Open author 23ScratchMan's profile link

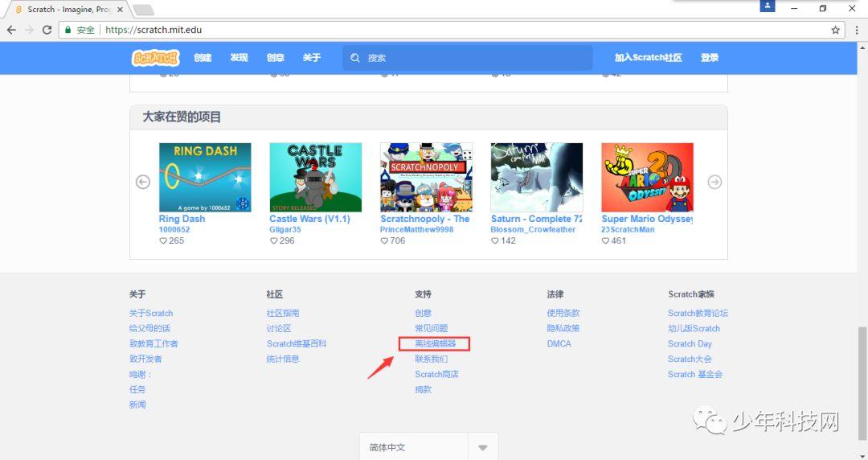pos(628,229)
